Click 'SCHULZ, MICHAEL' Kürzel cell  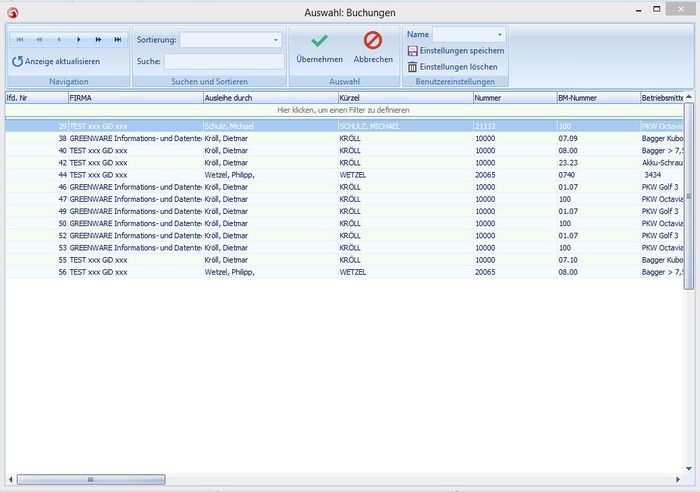point(405,126)
